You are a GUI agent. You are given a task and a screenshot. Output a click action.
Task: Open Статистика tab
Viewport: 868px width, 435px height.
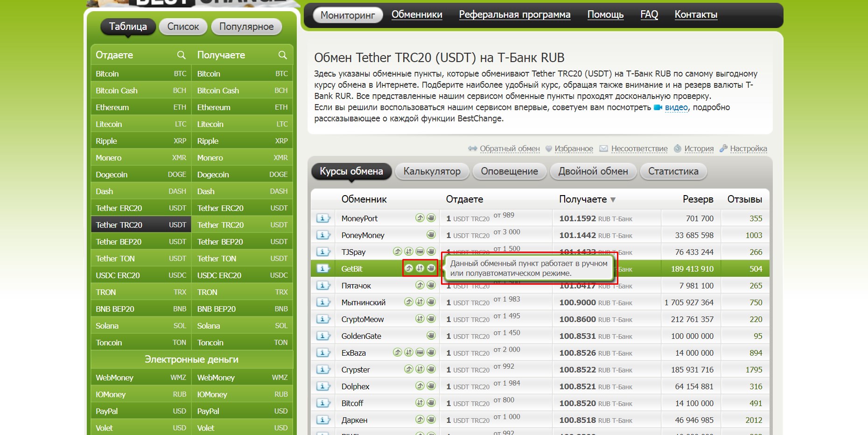tap(673, 171)
